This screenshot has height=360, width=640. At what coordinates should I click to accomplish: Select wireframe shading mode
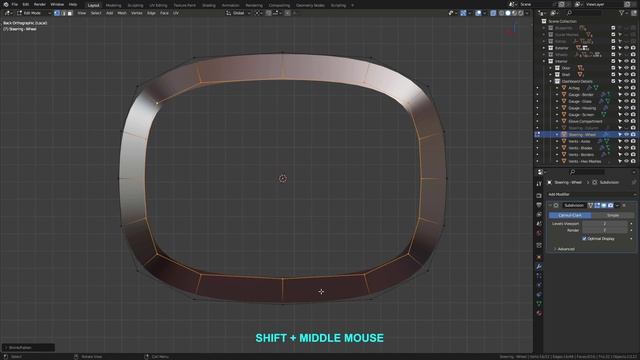click(502, 13)
